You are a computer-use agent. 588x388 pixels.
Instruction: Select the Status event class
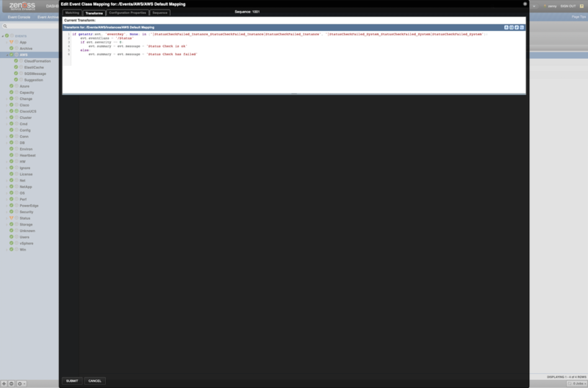[25, 218]
